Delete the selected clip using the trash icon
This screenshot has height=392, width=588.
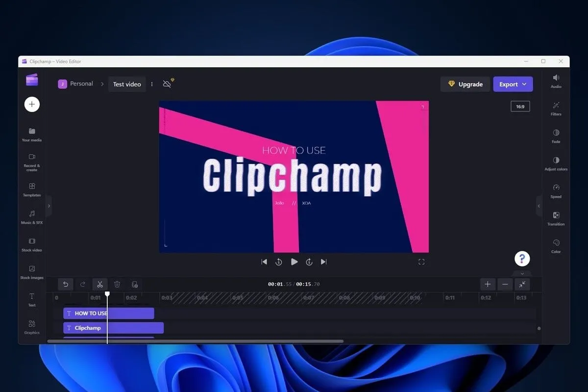point(117,284)
